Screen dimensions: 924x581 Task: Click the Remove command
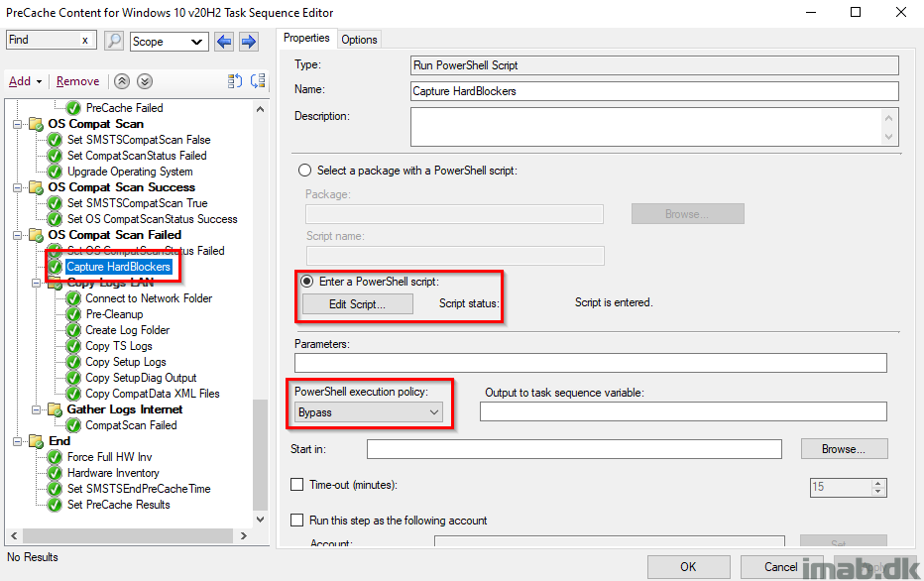77,81
